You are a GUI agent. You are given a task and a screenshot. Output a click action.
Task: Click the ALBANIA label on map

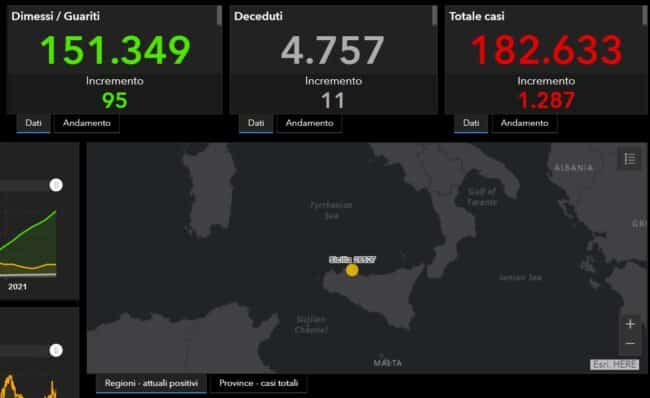[573, 167]
